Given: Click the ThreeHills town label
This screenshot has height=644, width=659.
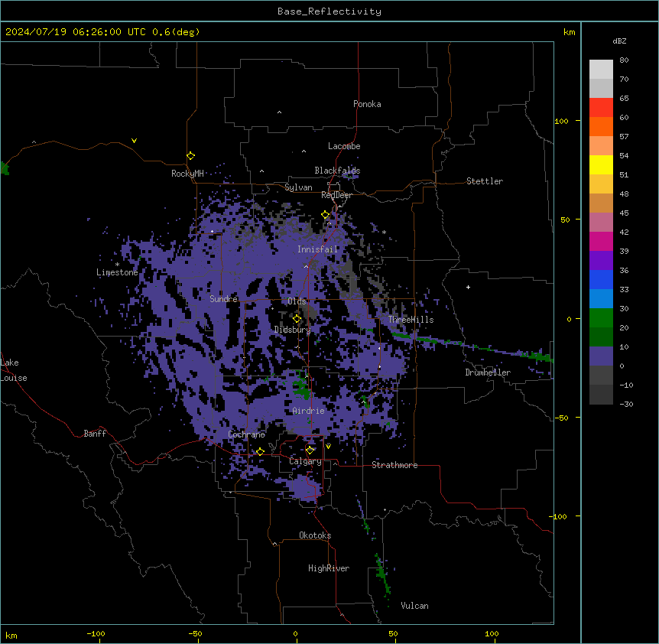Looking at the screenshot, I should point(411,320).
